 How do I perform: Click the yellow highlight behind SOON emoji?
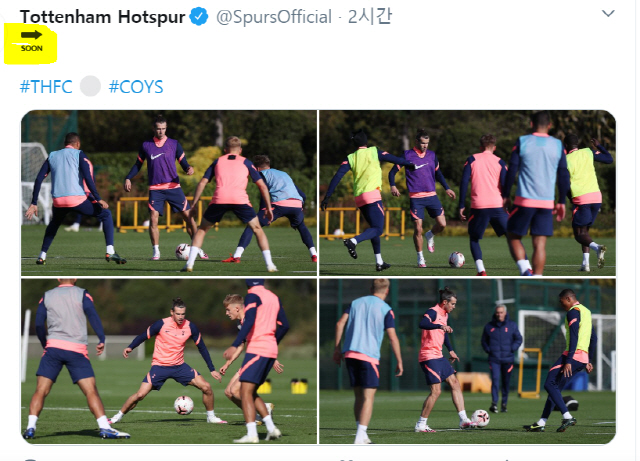(30, 44)
